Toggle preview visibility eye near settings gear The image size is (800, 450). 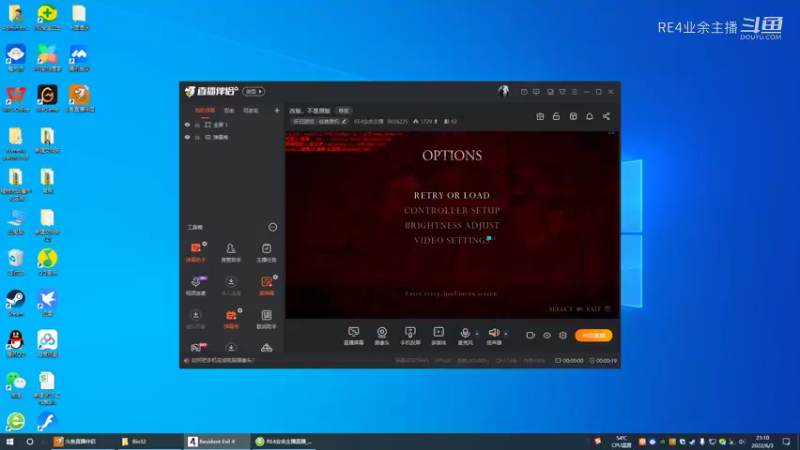pyautogui.click(x=547, y=335)
